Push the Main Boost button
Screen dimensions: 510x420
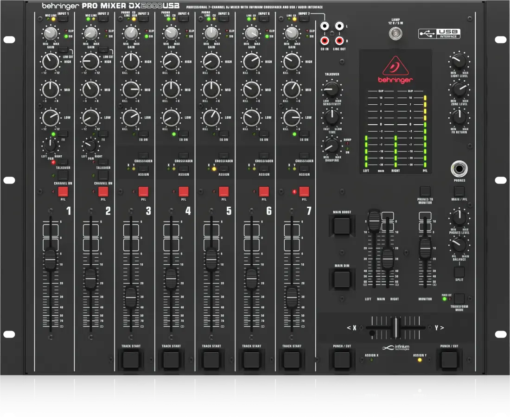pyautogui.click(x=342, y=225)
